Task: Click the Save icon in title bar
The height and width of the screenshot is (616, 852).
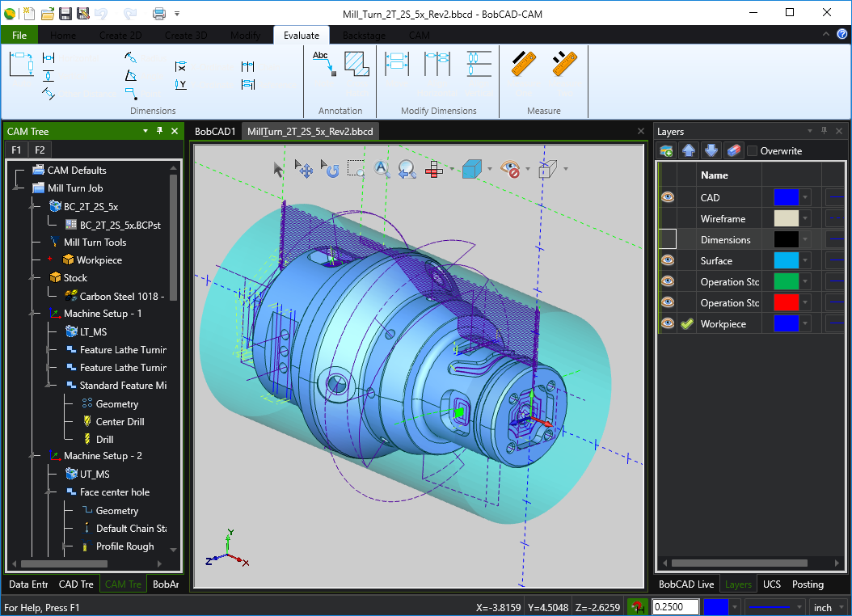Action: tap(65, 13)
